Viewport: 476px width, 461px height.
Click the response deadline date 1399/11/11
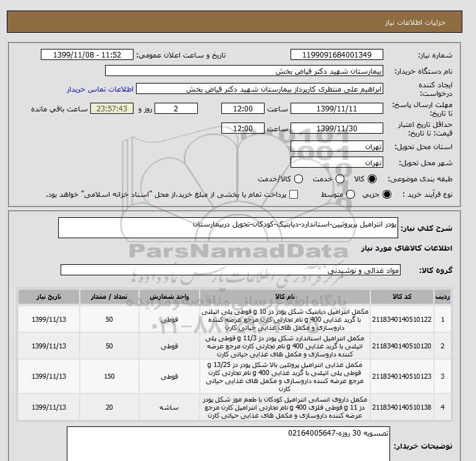coord(337,108)
